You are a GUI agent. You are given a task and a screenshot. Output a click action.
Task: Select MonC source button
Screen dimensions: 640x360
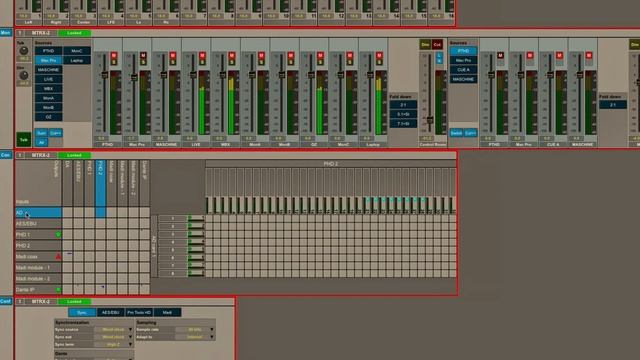coord(77,51)
